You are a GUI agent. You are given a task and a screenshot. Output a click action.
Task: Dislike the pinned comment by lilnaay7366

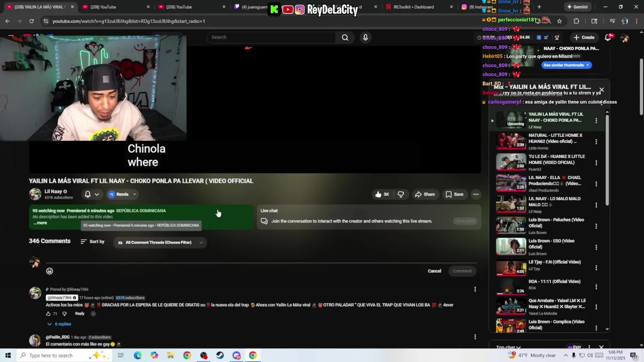click(x=64, y=314)
